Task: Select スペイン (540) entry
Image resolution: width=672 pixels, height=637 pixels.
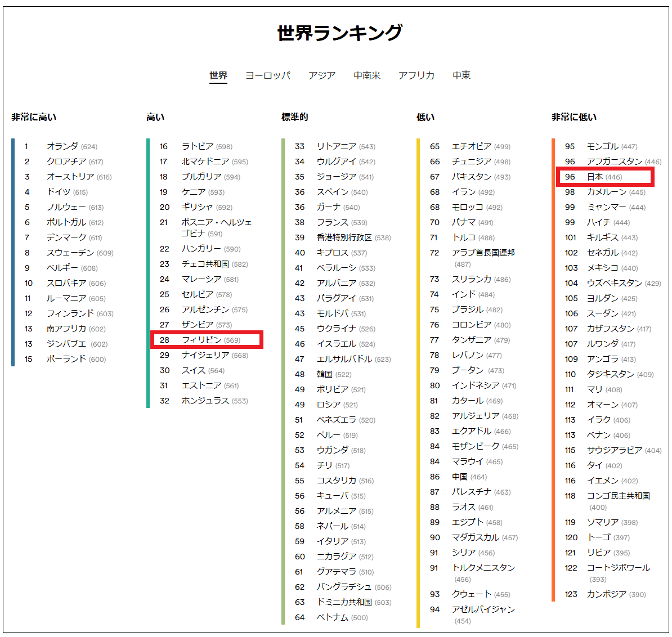Action: pyautogui.click(x=342, y=192)
